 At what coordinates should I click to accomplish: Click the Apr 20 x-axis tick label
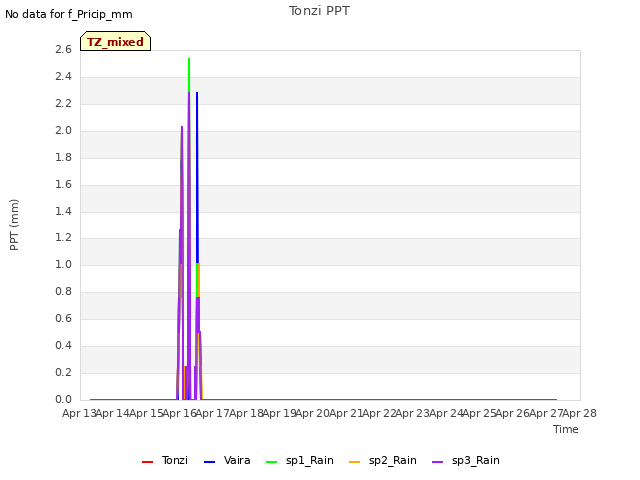(313, 413)
